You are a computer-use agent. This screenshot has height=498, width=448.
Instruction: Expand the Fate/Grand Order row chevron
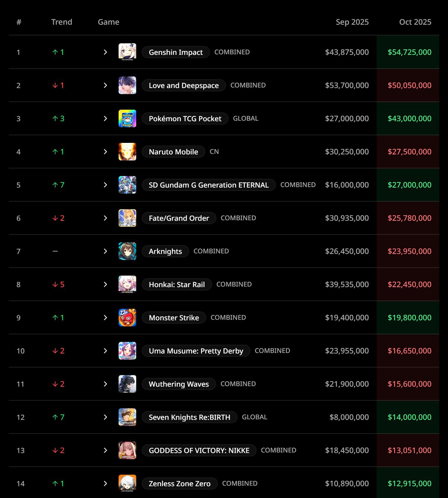[105, 218]
